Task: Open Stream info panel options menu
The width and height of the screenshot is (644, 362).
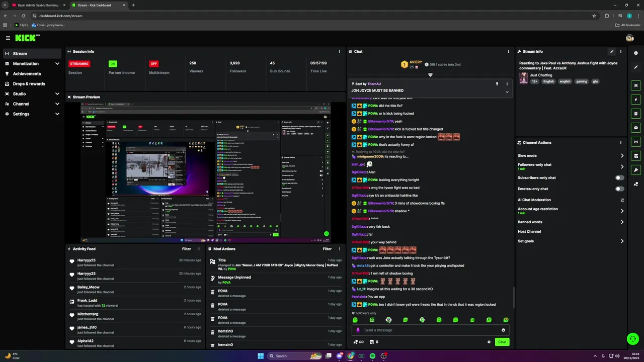Action: pyautogui.click(x=620, y=51)
